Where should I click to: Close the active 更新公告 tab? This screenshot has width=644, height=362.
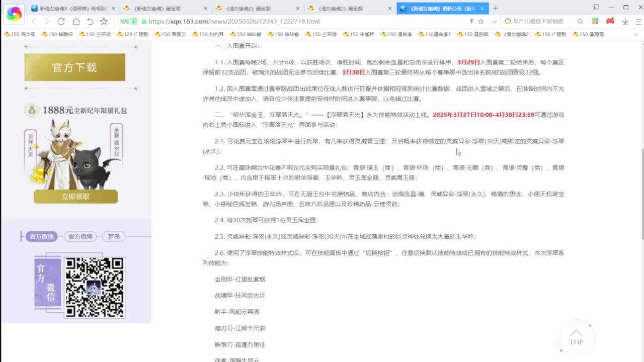pos(482,9)
